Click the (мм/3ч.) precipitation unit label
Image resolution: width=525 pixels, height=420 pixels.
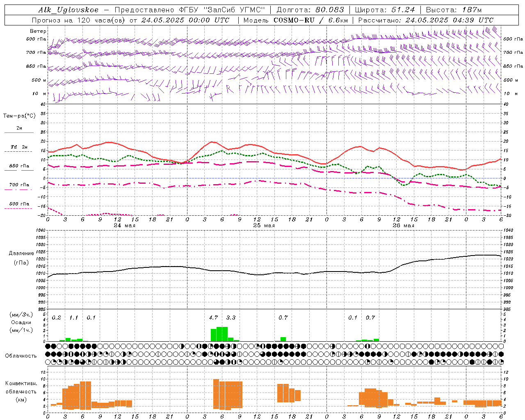[x=21, y=315]
